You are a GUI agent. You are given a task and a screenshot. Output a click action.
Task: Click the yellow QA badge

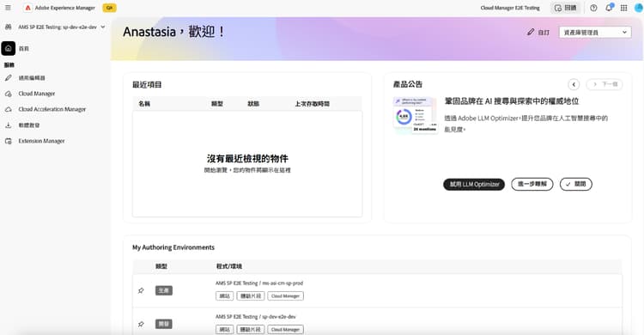(109, 8)
